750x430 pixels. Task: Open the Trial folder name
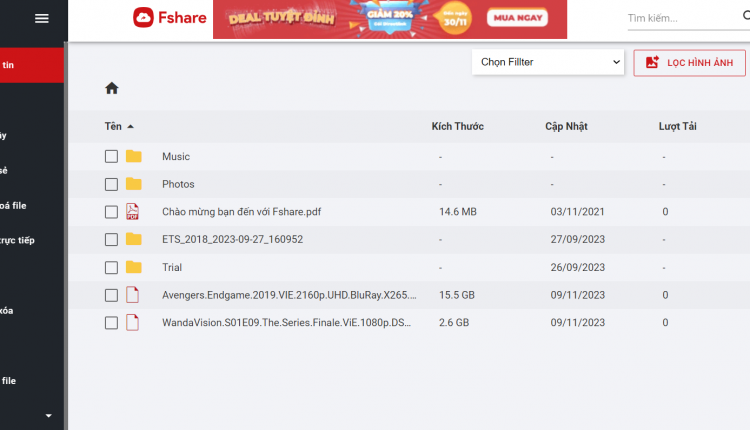[x=172, y=267]
